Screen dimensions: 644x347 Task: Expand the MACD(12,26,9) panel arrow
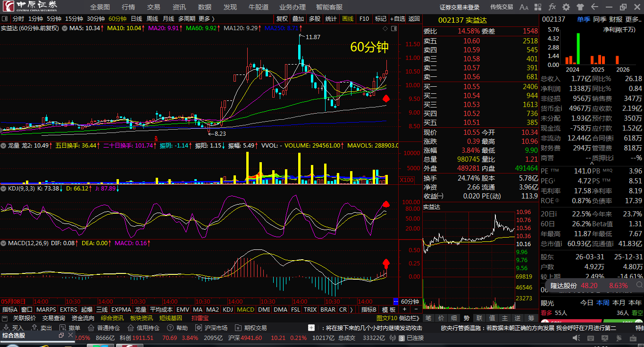[x=4, y=243]
